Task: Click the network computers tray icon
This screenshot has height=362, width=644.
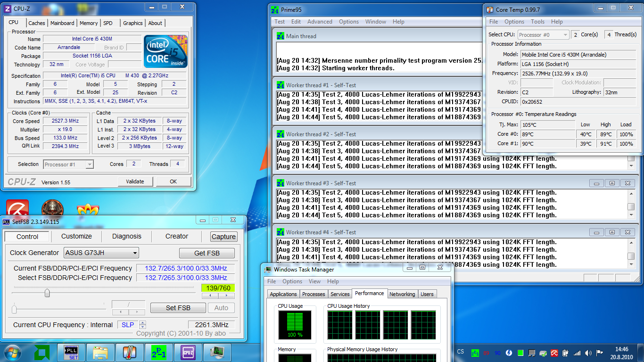Action: tap(532, 353)
